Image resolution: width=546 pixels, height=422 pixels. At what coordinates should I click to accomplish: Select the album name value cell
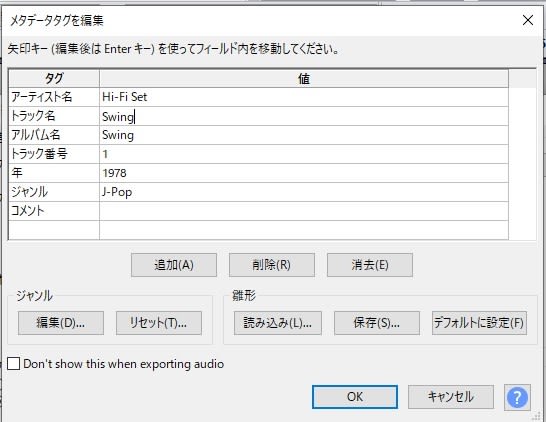(x=304, y=135)
